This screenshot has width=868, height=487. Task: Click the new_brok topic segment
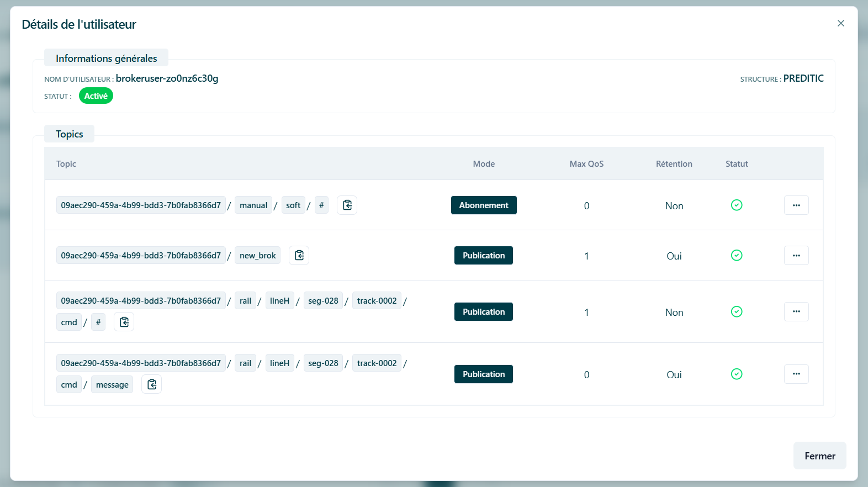(x=258, y=256)
